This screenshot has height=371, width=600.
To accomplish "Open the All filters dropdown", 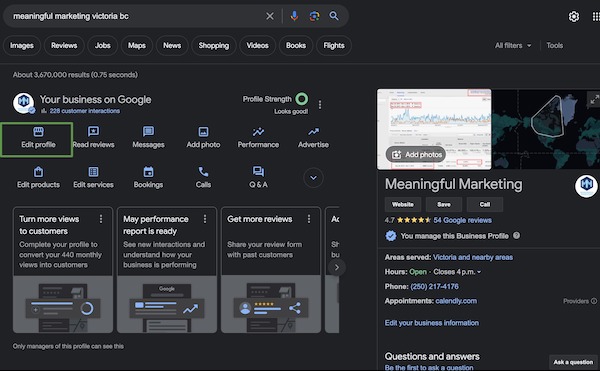I will coord(513,46).
